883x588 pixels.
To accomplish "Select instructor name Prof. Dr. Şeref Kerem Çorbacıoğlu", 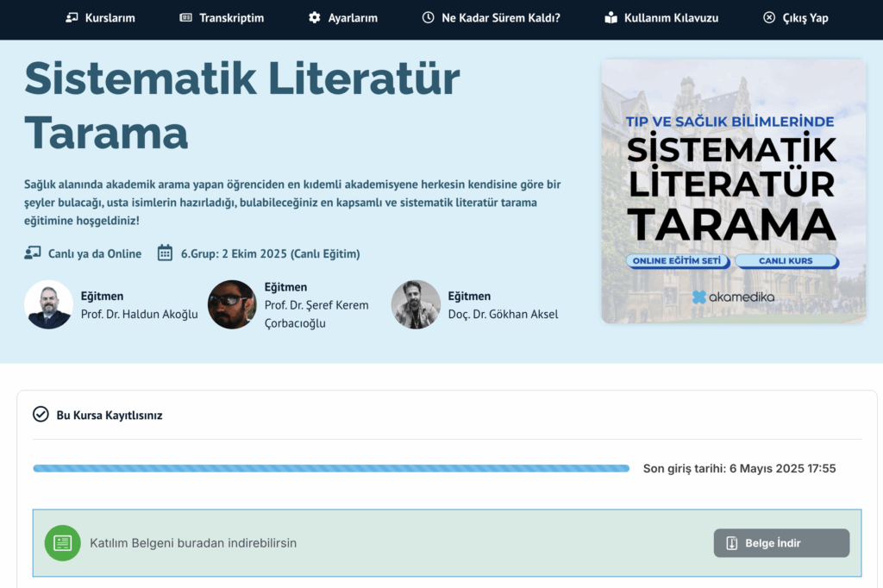I will pyautogui.click(x=316, y=315).
